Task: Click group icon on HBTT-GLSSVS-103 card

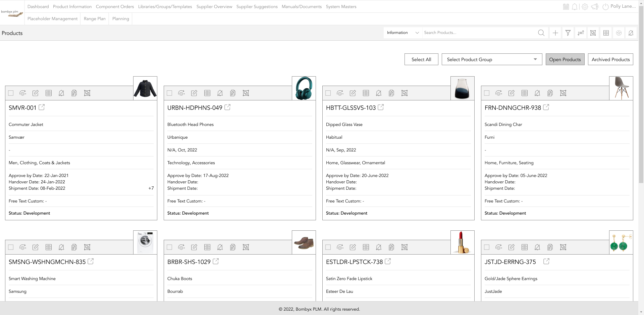Action: click(x=405, y=93)
